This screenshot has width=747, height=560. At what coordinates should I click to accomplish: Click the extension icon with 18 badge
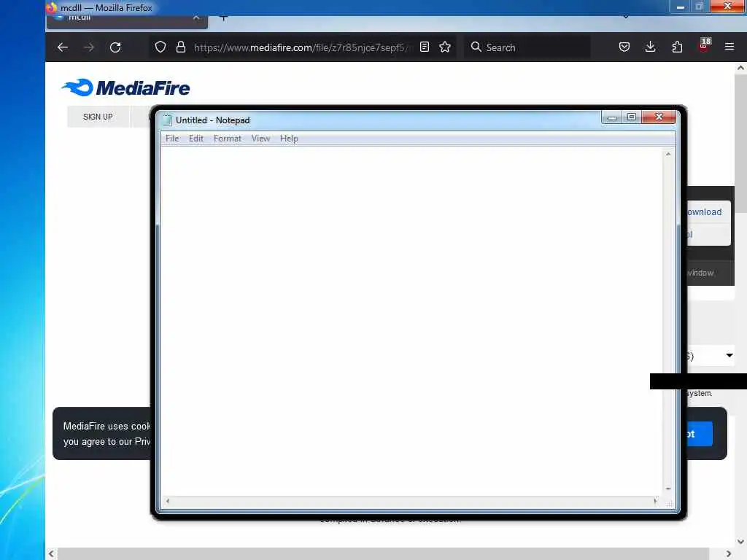coord(704,44)
